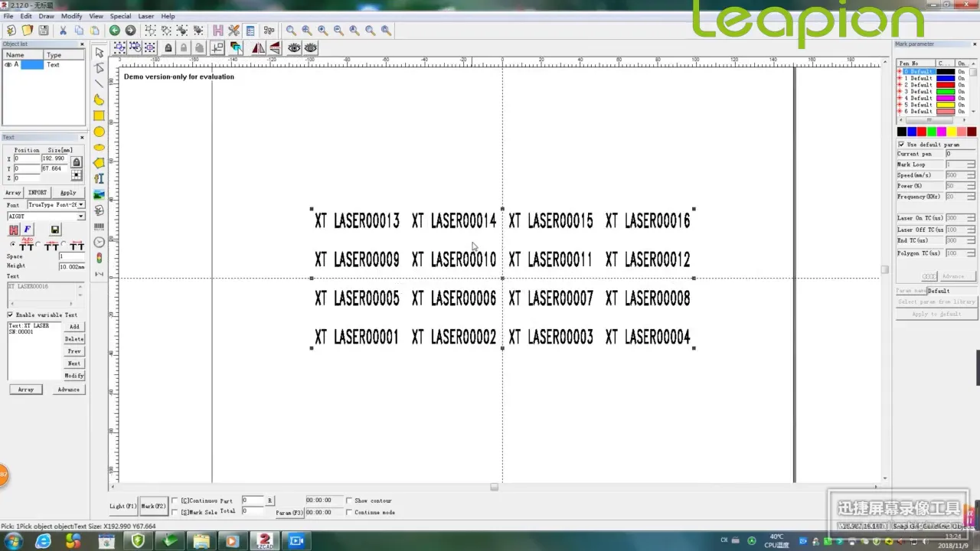Screen dimensions: 980x551
Task: Pick the blue color swatch in palette
Action: 912,132
